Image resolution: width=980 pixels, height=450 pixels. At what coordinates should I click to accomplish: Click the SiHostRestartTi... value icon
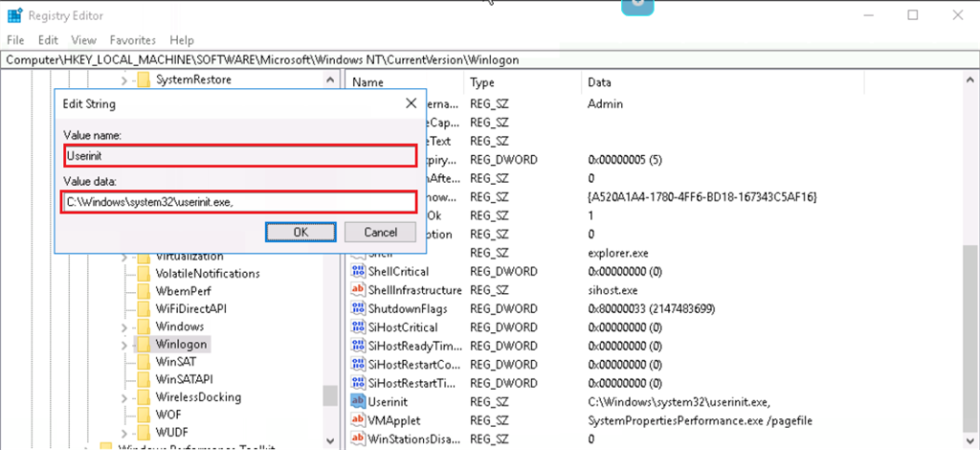pos(358,383)
